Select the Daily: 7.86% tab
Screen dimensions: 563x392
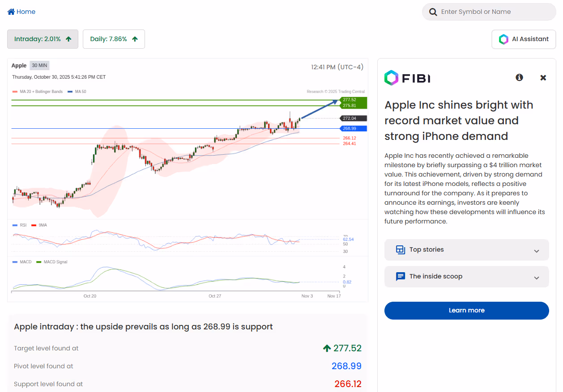pyautogui.click(x=114, y=39)
